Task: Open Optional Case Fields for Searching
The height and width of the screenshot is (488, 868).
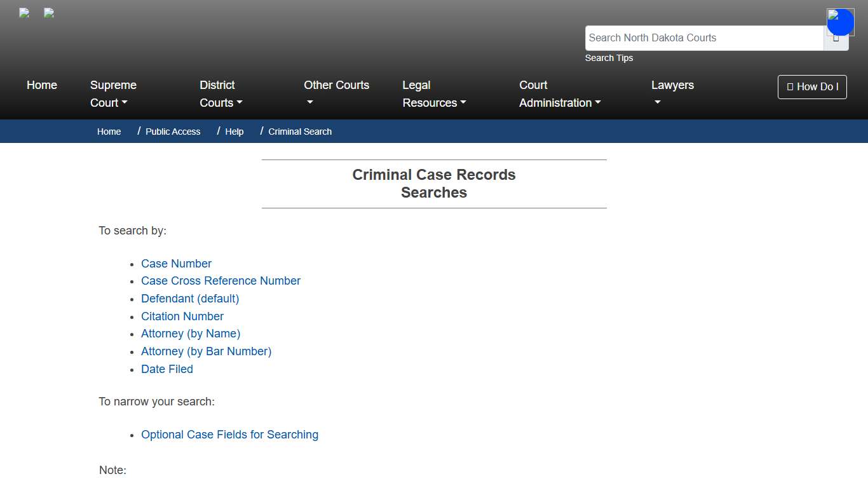Action: (229, 435)
